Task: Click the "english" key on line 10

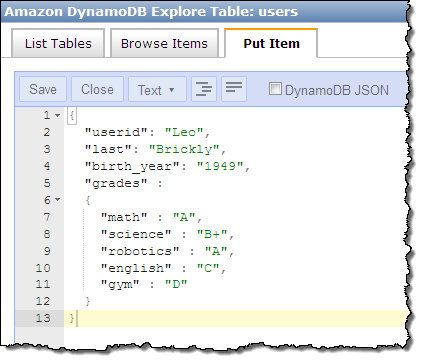Action: (x=136, y=268)
